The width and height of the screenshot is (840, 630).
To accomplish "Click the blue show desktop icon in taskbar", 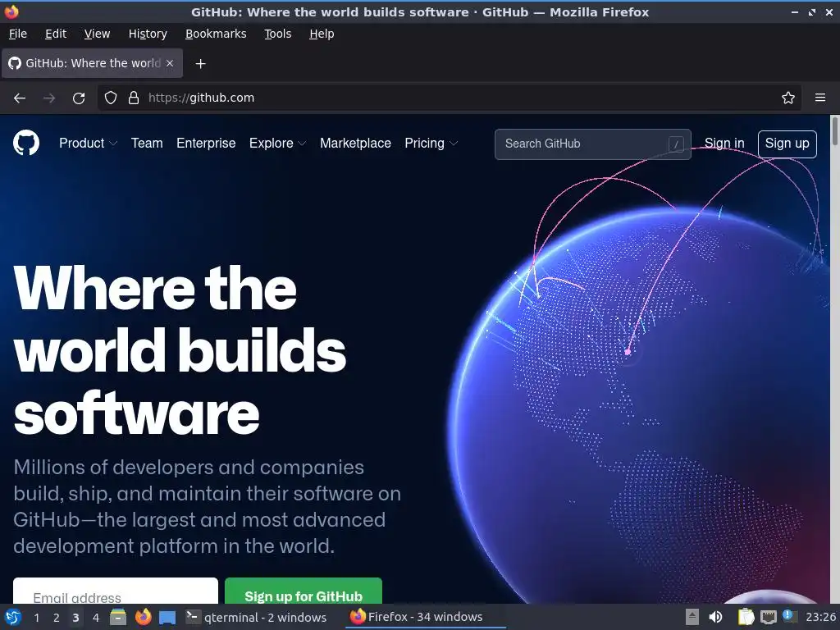I will pyautogui.click(x=167, y=618).
